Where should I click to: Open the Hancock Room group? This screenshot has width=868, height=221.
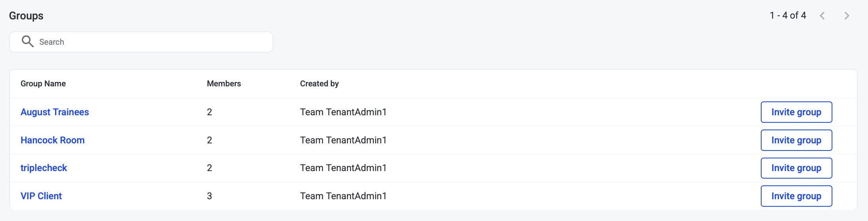coord(53,140)
